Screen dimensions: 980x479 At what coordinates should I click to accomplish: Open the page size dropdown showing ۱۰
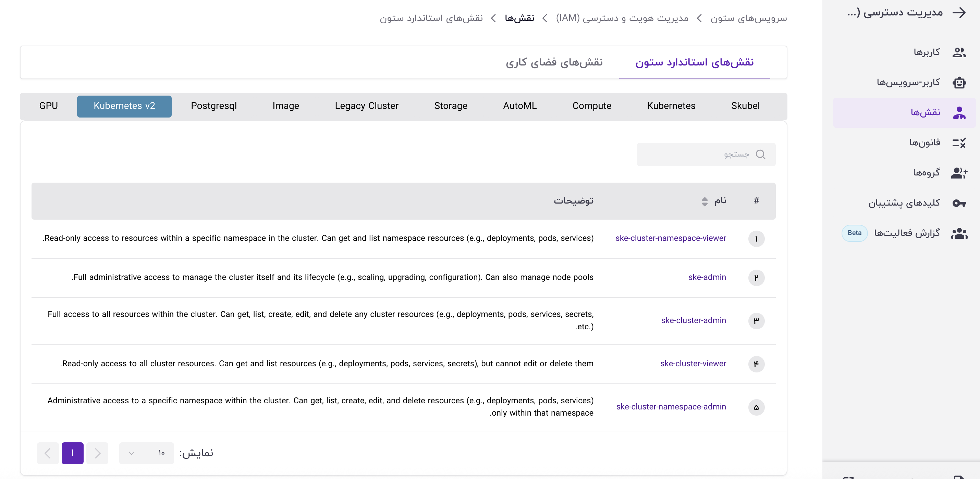(146, 453)
